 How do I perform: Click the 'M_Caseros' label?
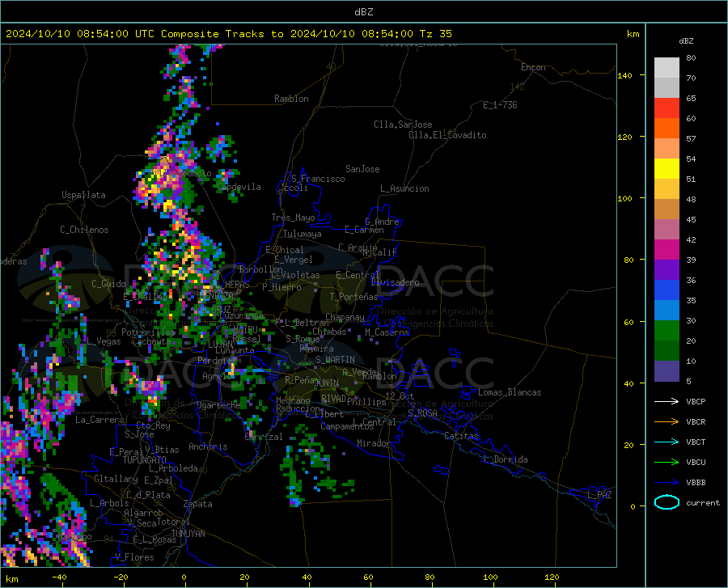(x=387, y=332)
